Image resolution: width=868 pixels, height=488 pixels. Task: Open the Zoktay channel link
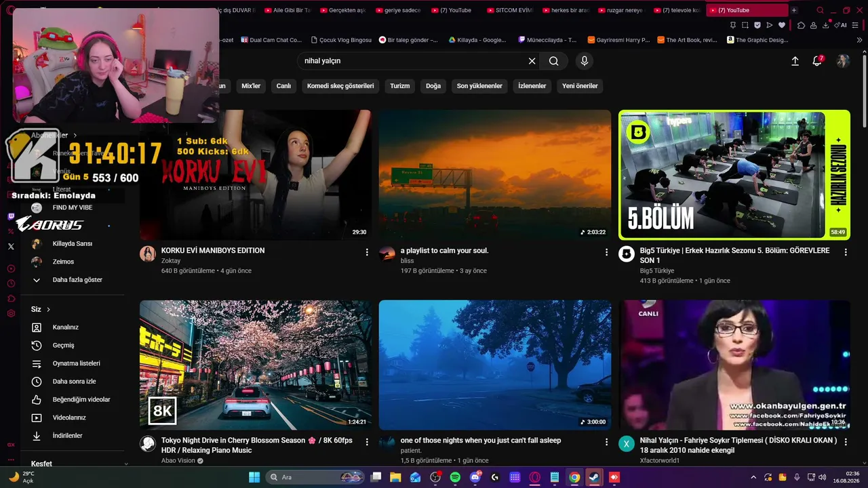point(171,261)
